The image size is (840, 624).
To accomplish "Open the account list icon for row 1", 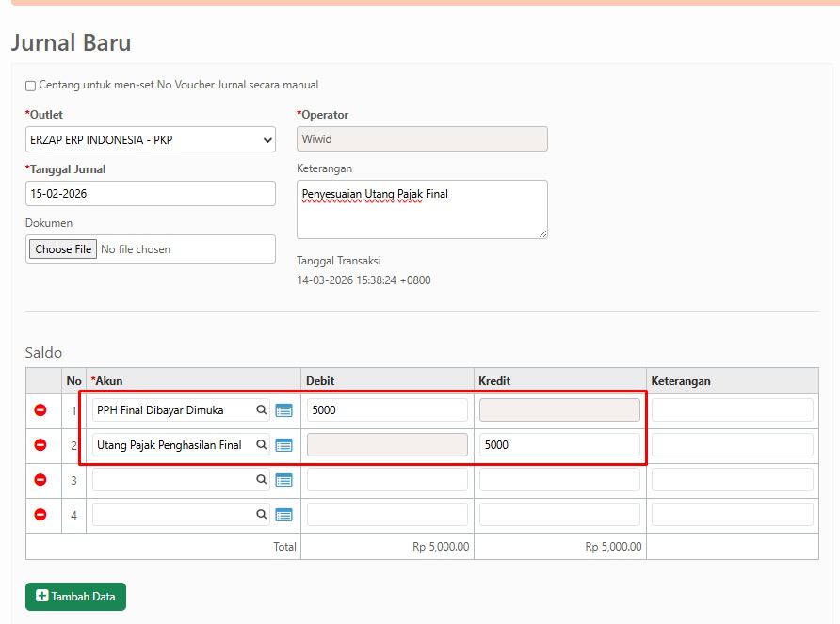I will point(283,410).
